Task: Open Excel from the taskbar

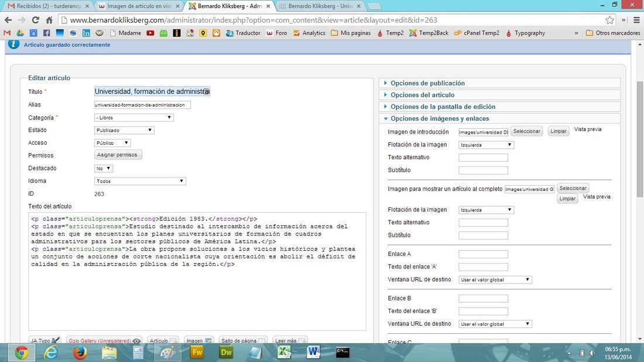Action: [284, 353]
